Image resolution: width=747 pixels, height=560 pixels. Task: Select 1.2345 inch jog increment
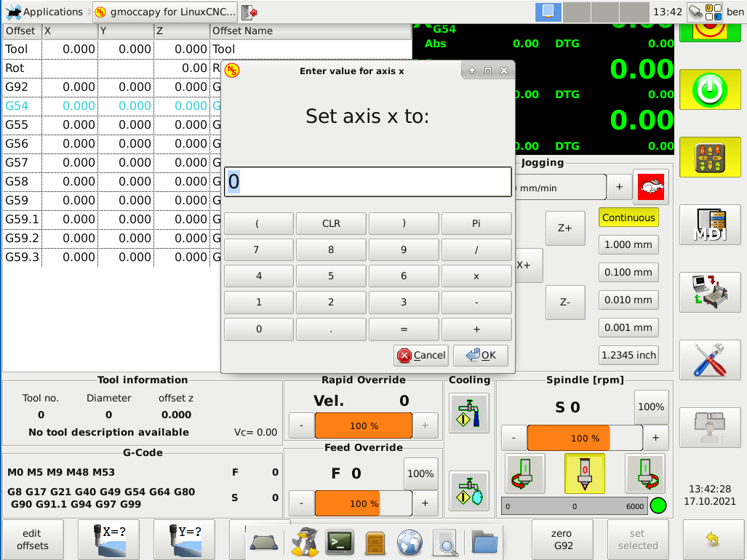tap(628, 355)
